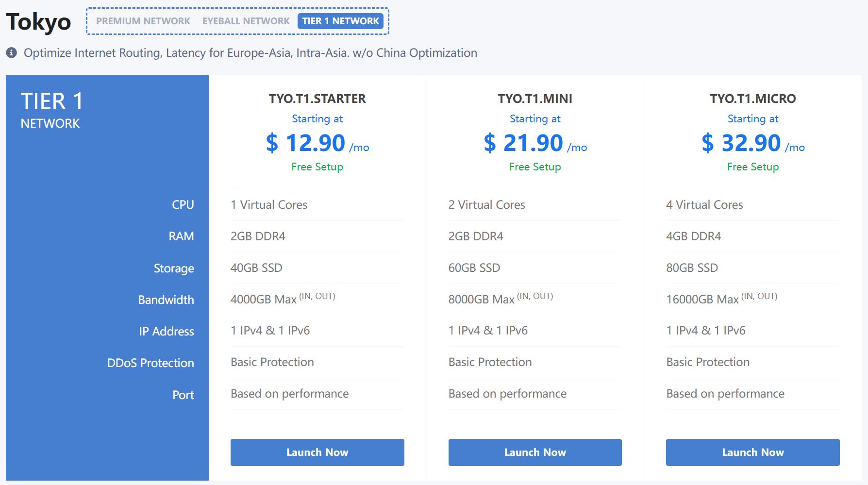The width and height of the screenshot is (868, 485).
Task: Click the DDoS Protection row label
Action: coord(150,363)
